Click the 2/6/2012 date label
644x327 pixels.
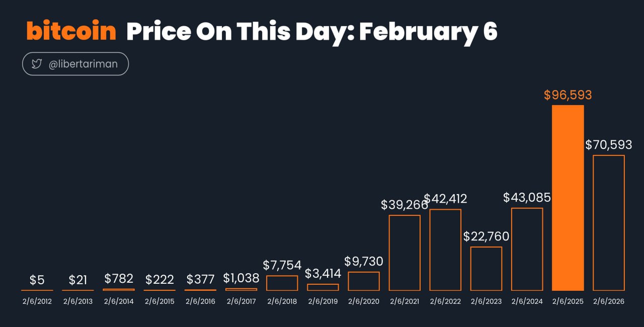click(x=37, y=302)
